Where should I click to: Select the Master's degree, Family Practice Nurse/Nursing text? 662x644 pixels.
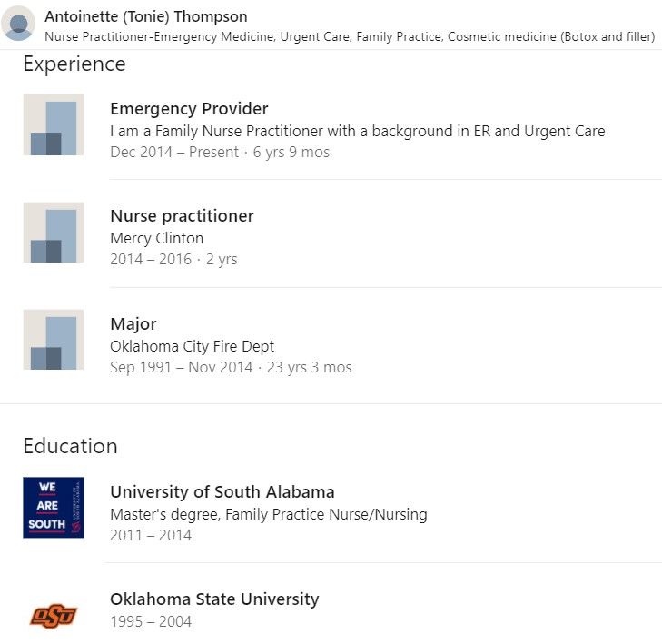point(269,514)
